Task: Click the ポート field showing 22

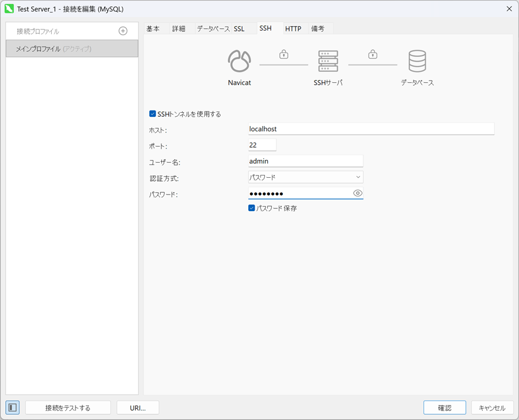Action: coord(262,145)
